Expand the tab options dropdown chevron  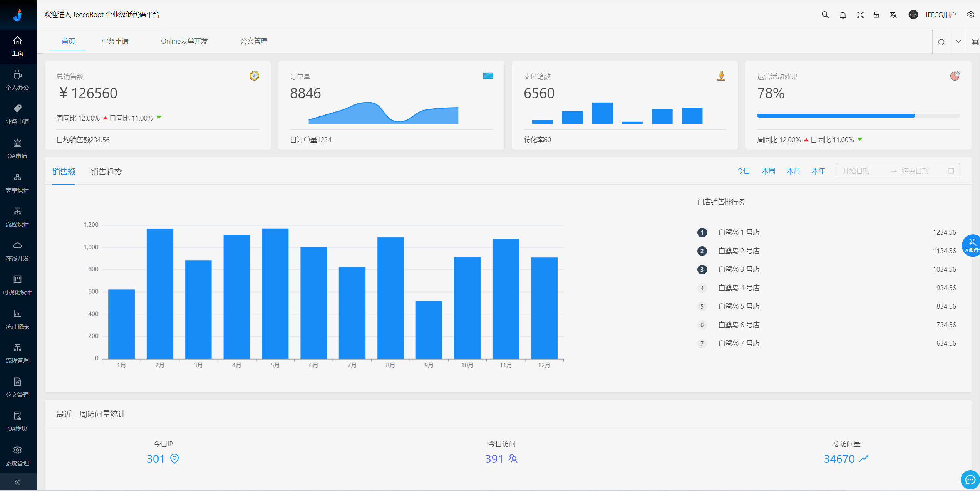coord(958,42)
